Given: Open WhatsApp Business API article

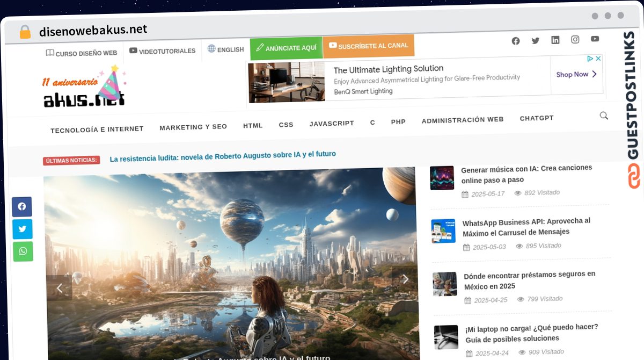Looking at the screenshot, I should (526, 226).
